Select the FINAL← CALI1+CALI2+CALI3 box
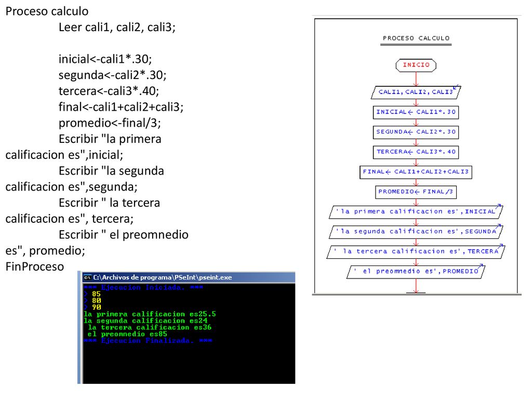The image size is (532, 399). (x=416, y=172)
